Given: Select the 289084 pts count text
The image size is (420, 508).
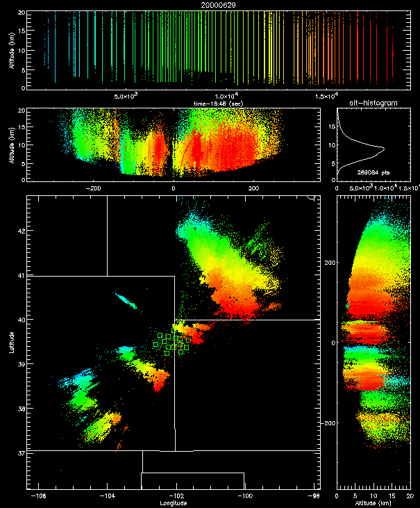Looking at the screenshot, I should [x=373, y=172].
